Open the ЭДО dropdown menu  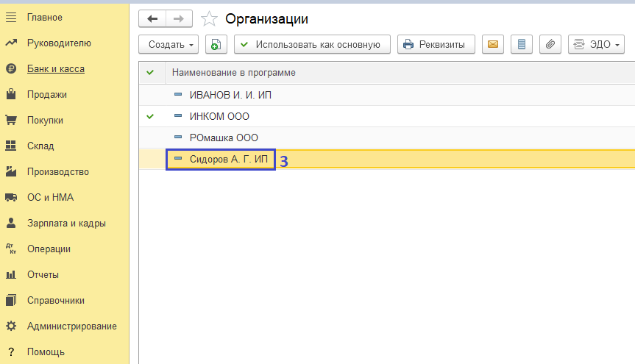[596, 45]
